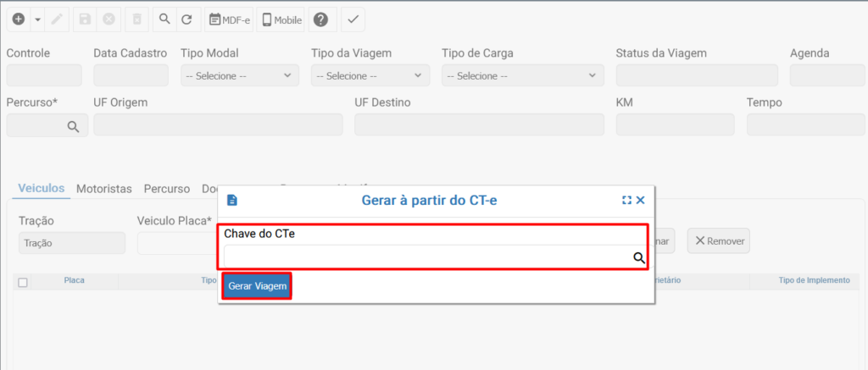The image size is (868, 370).
Task: Open help with the question mark icon
Action: click(320, 19)
